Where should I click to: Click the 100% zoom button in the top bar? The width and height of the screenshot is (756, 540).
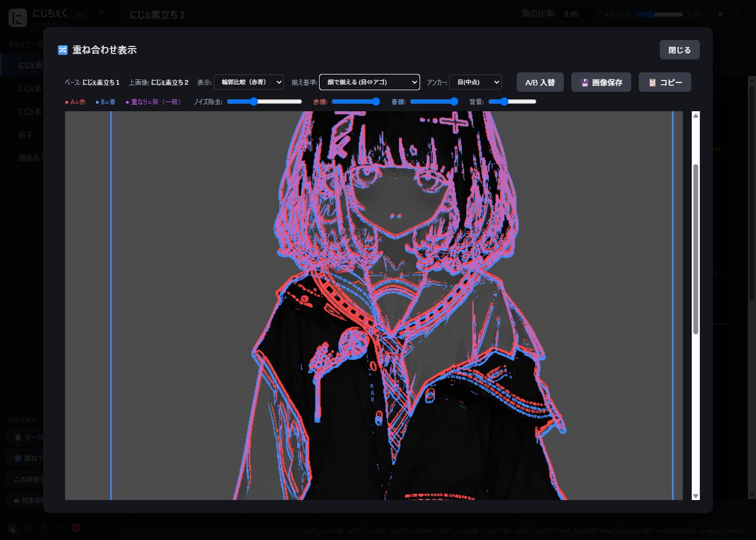pyautogui.click(x=728, y=15)
